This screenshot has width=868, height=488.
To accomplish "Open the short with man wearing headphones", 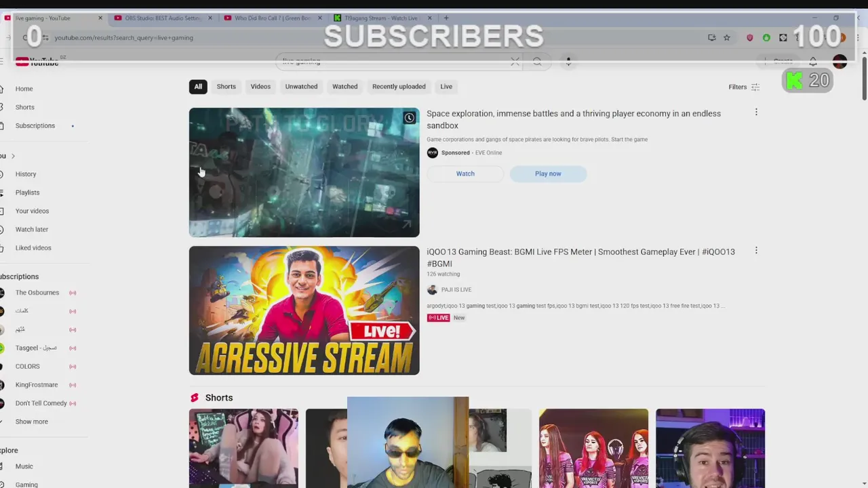I will click(710, 448).
